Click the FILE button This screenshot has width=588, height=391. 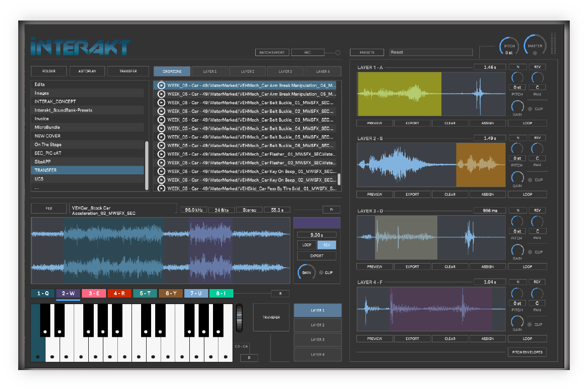click(x=49, y=208)
